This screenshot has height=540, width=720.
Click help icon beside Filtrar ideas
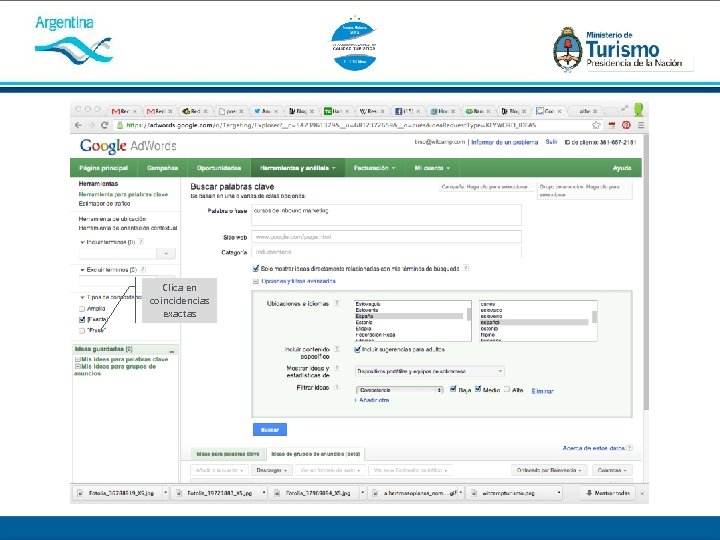[337, 387]
